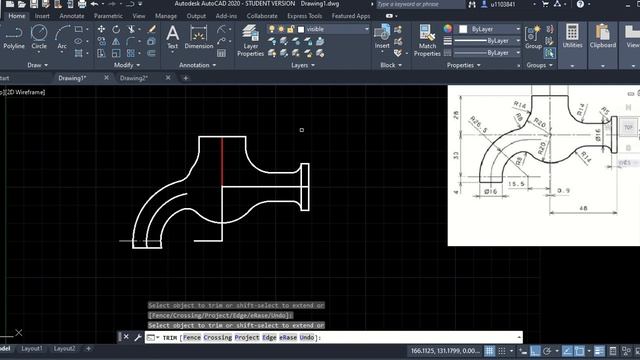
Task: Open the Drawing2 file tab
Action: pos(133,78)
